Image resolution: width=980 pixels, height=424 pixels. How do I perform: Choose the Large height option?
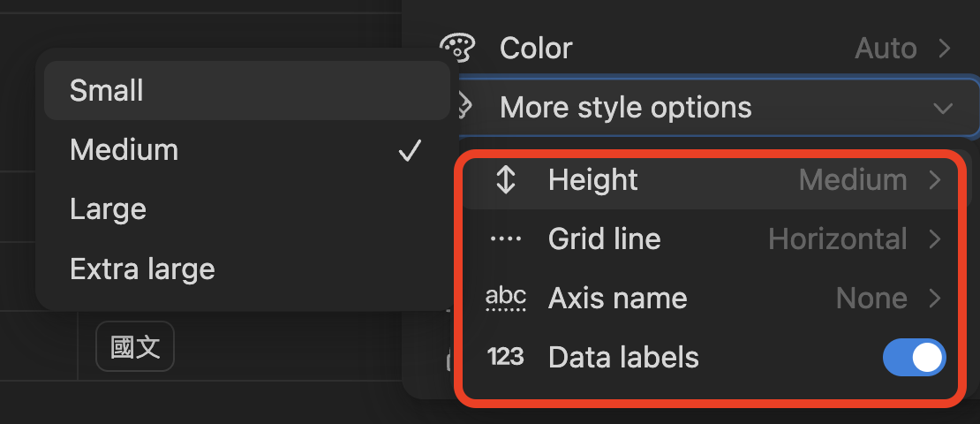pyautogui.click(x=108, y=209)
